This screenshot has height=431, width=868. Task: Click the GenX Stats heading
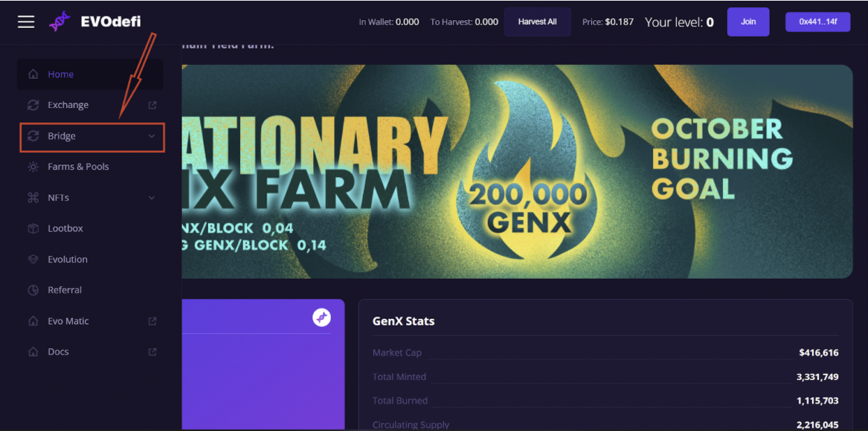click(403, 322)
